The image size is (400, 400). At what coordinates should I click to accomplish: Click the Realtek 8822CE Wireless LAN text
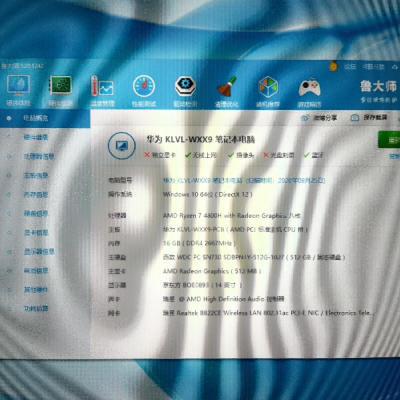click(x=269, y=313)
